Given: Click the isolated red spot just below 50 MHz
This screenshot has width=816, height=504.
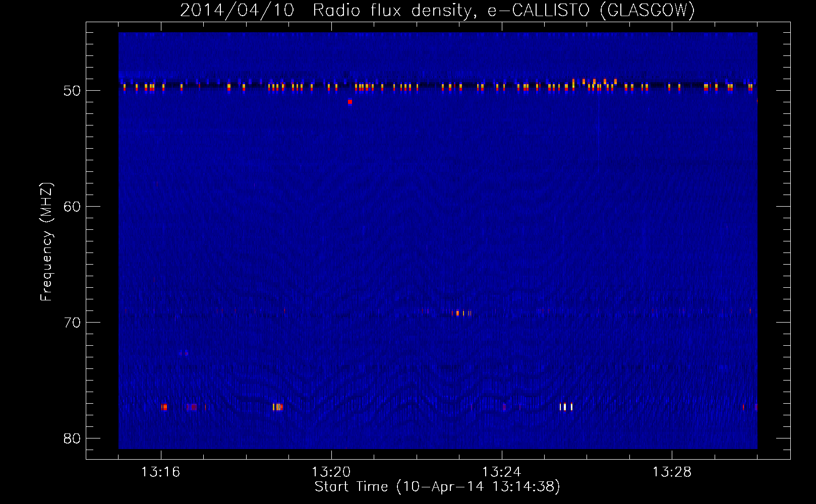Looking at the screenshot, I should click(x=349, y=102).
